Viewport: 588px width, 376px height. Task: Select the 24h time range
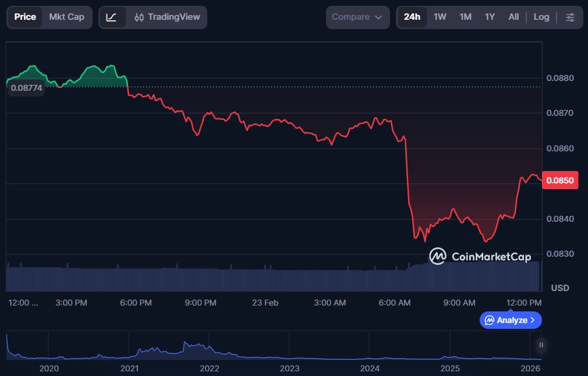point(412,17)
